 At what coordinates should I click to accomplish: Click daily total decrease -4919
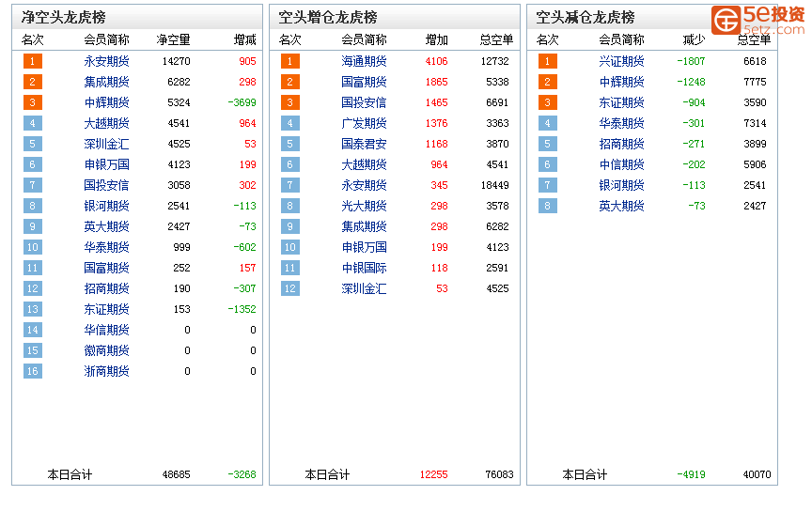[691, 474]
